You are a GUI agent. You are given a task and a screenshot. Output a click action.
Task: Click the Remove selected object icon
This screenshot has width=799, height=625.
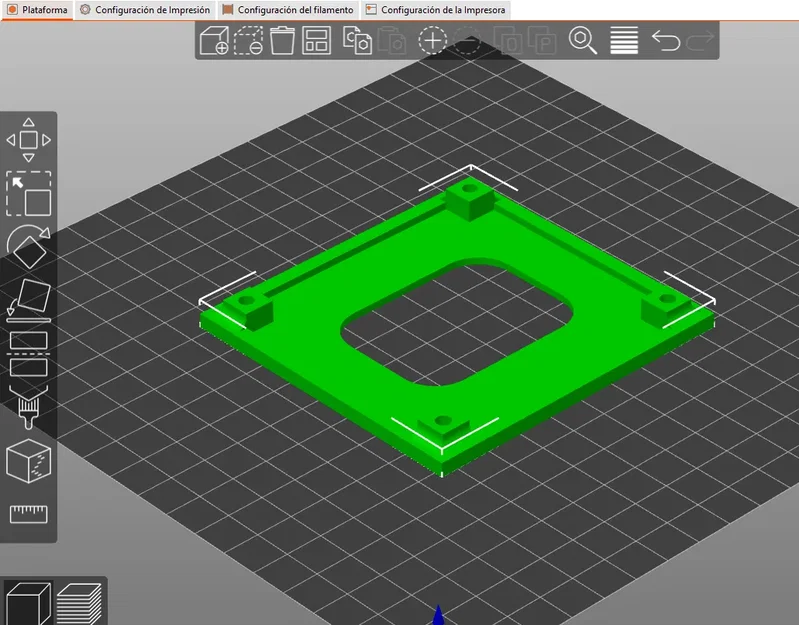(248, 40)
